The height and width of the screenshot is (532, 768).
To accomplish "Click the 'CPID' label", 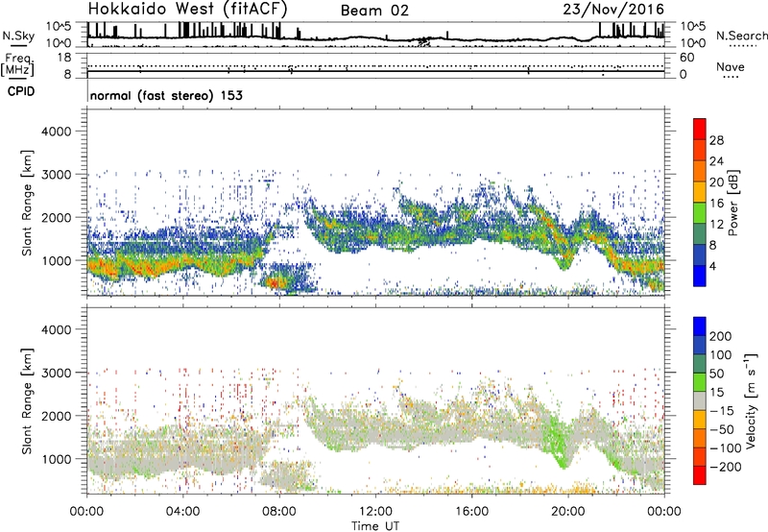I will (21, 91).
